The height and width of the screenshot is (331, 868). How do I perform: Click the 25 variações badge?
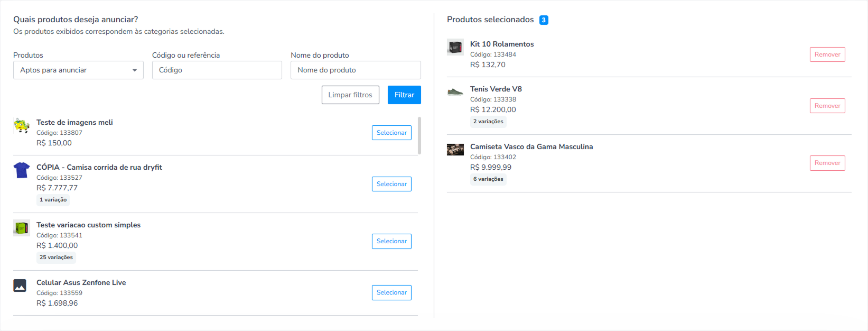[56, 258]
